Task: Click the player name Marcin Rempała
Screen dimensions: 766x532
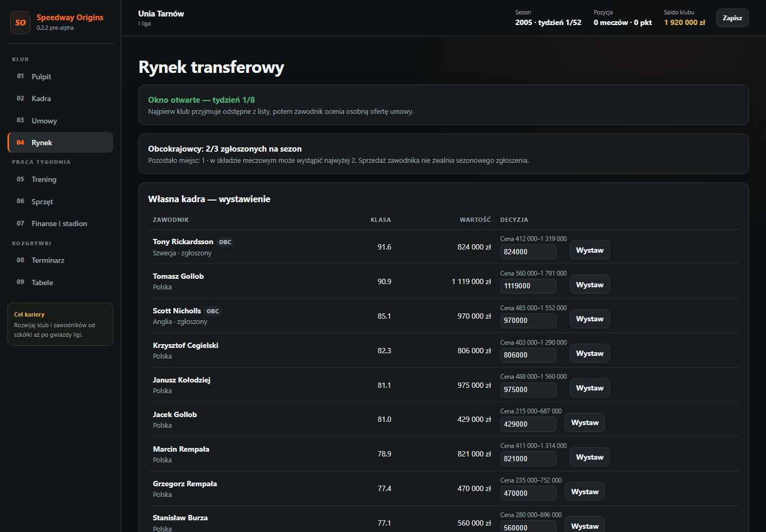Action: [181, 449]
